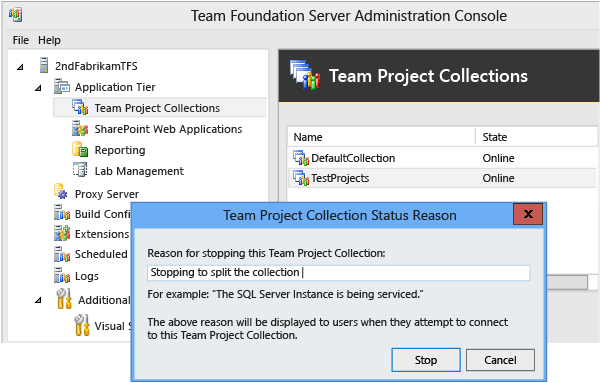Close the Status Reason dialog

point(528,214)
